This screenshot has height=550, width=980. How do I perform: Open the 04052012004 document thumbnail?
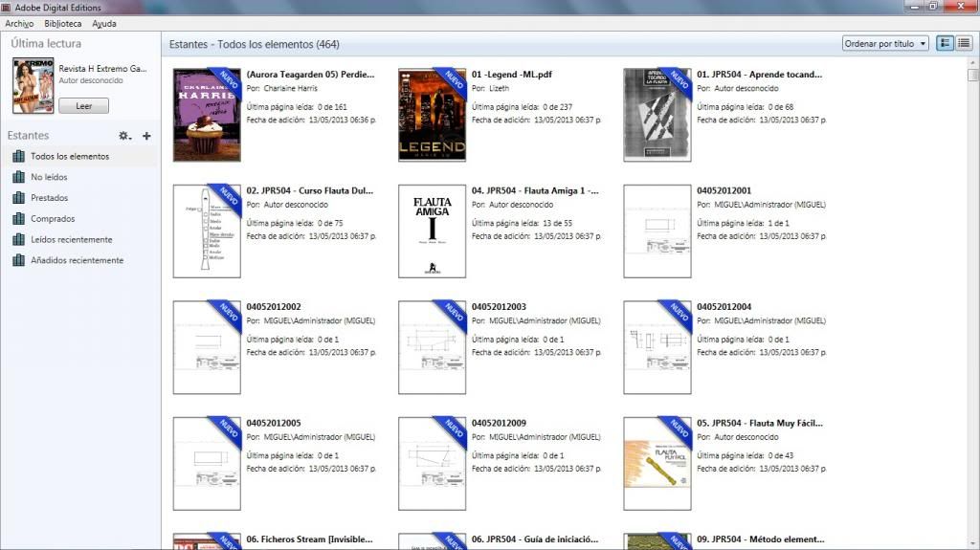[x=657, y=347]
